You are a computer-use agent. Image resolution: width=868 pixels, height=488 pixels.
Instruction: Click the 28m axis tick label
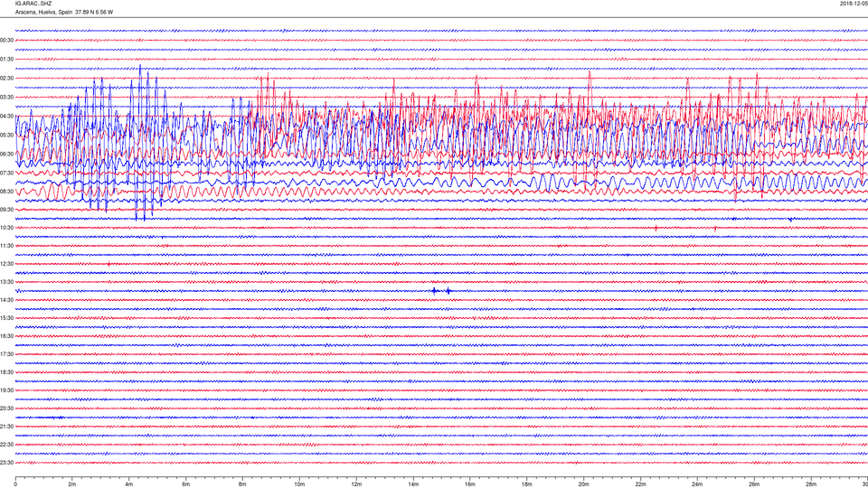pos(810,484)
